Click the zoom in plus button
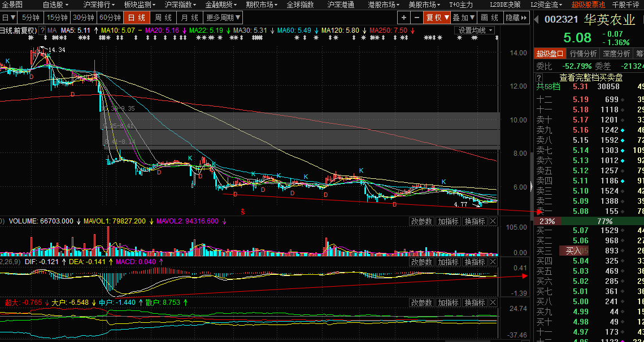Image resolution: width=644 pixels, height=342 pixels. 403,17
